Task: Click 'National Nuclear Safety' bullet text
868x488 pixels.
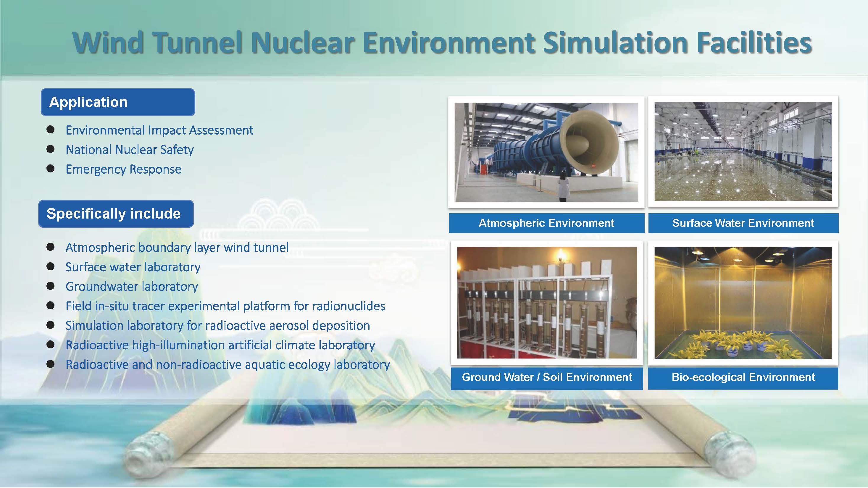Action: pyautogui.click(x=130, y=150)
